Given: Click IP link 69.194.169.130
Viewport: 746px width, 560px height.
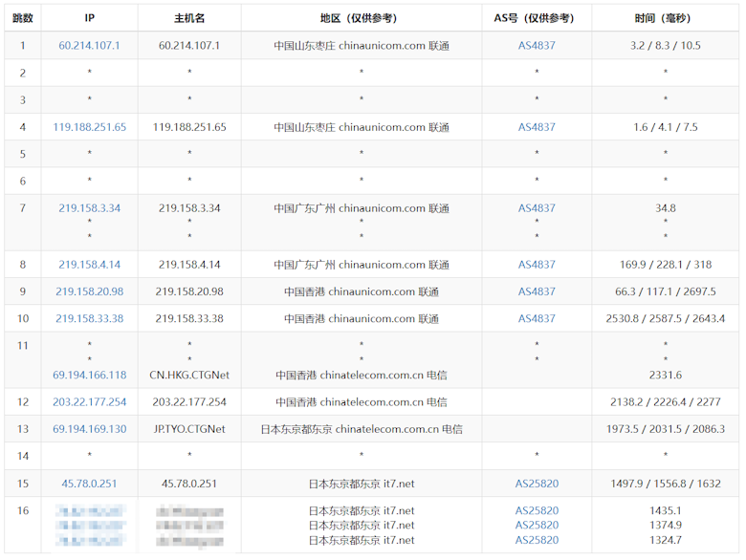Looking at the screenshot, I should tap(90, 429).
